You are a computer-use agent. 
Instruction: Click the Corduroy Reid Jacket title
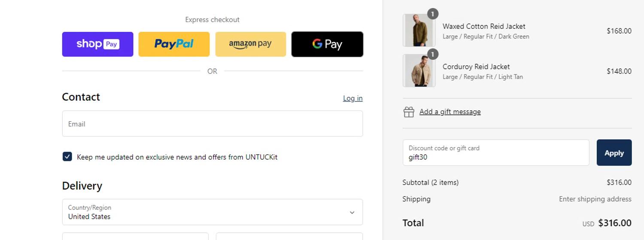(476, 67)
